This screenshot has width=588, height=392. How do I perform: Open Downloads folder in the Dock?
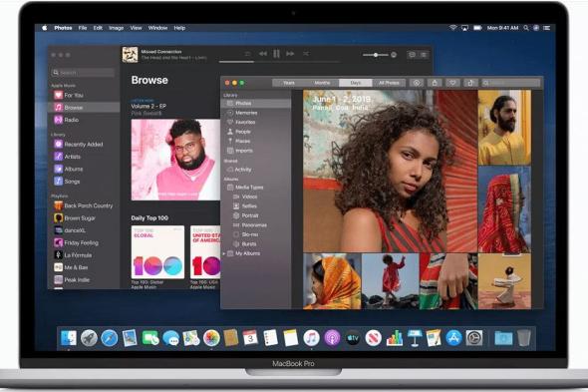(503, 338)
